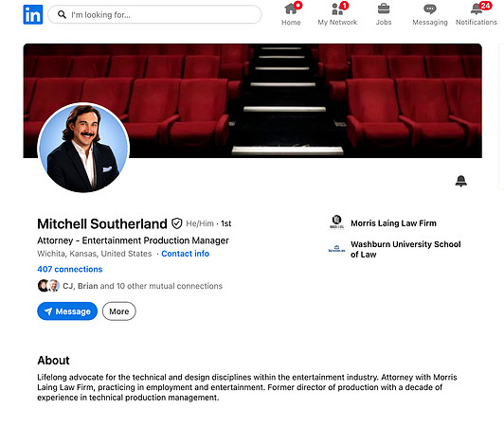Click the mutual connections avatar thumbnails
Screen dimensions: 504x426
[x=48, y=286]
